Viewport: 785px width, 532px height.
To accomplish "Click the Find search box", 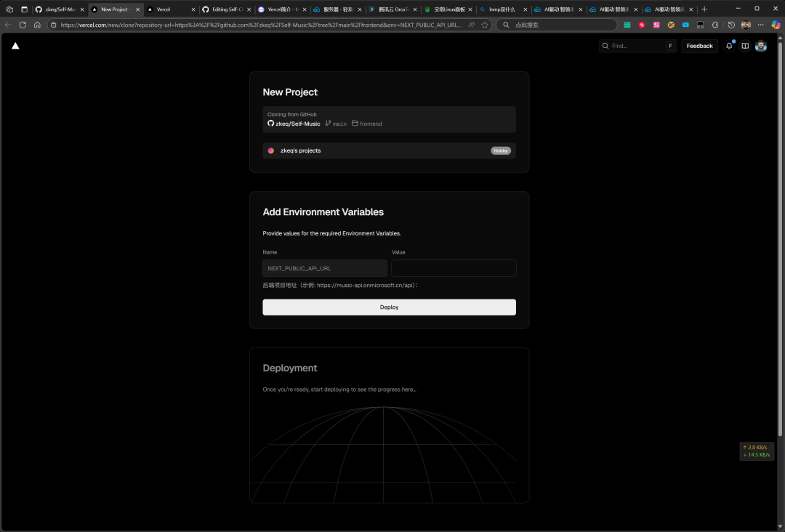I will pos(638,46).
